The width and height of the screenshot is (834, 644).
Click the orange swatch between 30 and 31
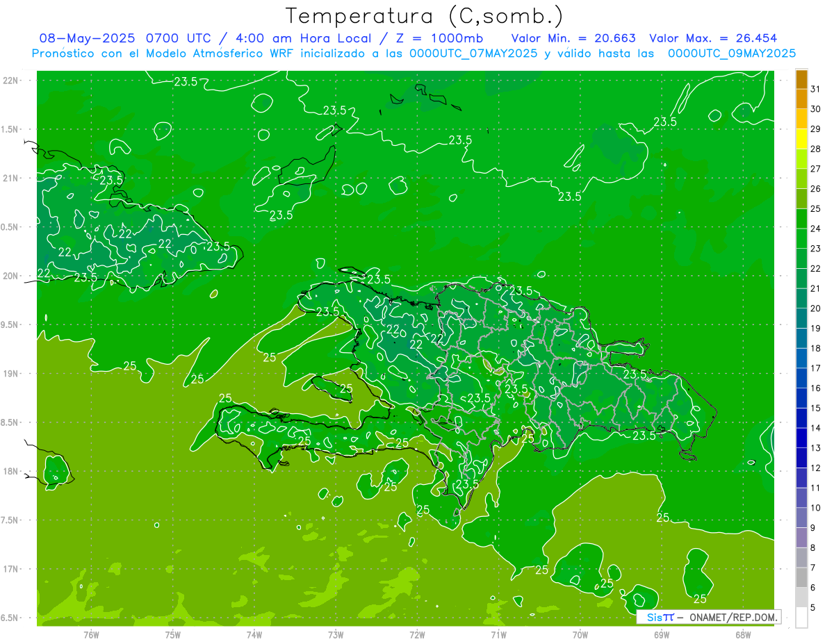[801, 99]
